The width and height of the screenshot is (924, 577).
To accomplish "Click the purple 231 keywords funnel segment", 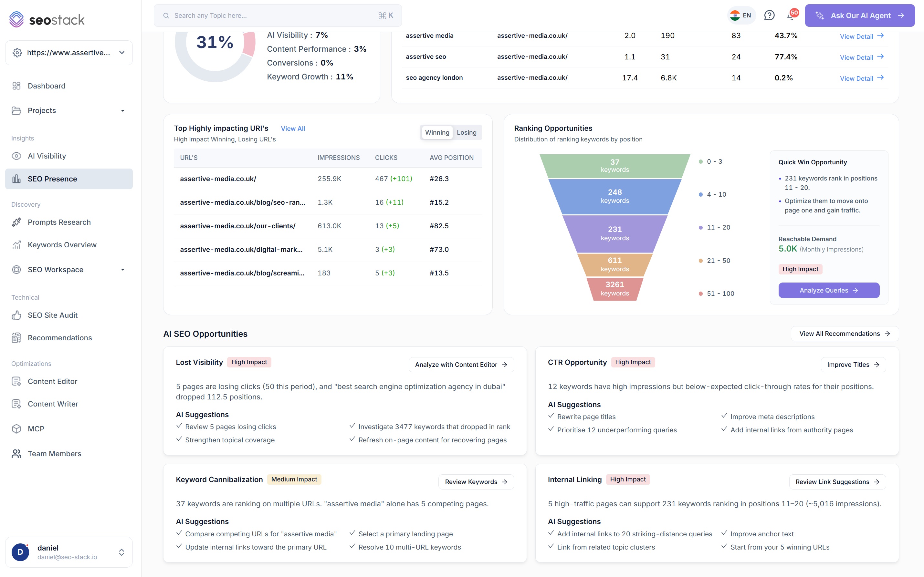I will click(615, 233).
